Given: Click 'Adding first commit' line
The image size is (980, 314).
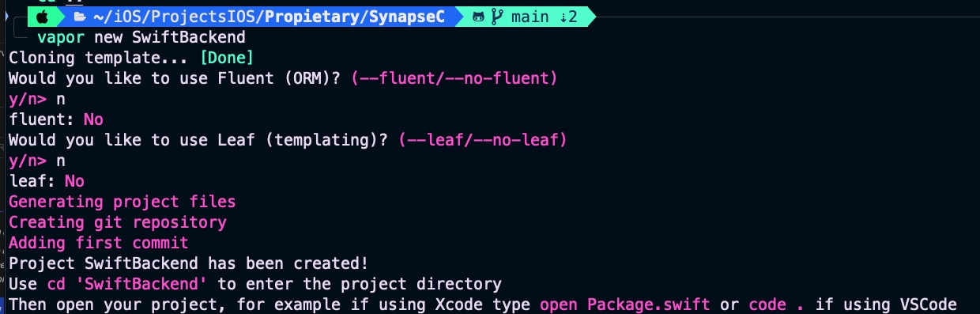Looking at the screenshot, I should (99, 243).
